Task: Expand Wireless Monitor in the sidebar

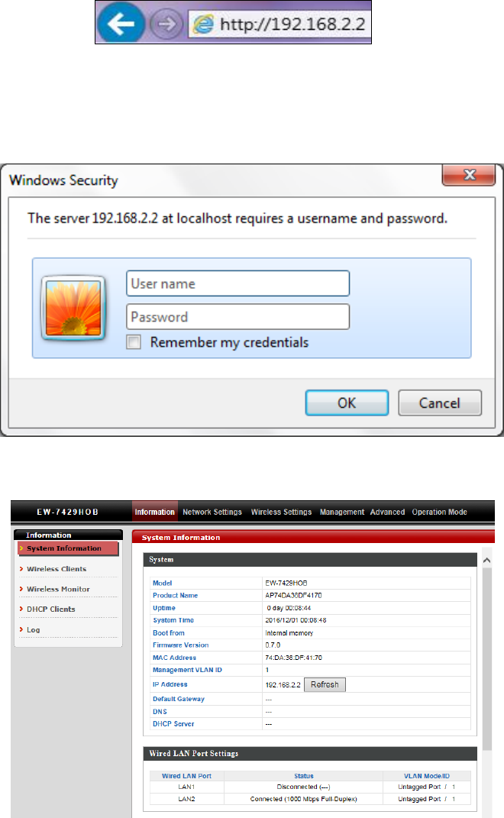Action: click(59, 589)
